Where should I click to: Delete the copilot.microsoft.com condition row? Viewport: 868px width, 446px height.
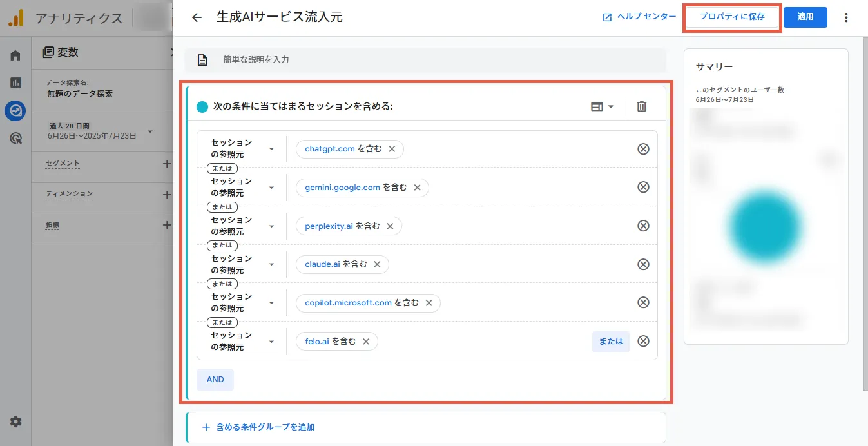click(643, 303)
